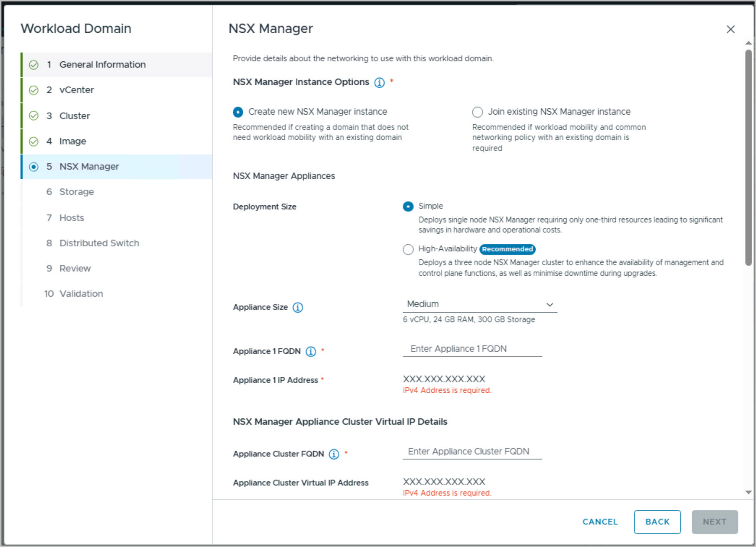Click the BACK button
Screen dimensions: 756x547
click(657, 522)
